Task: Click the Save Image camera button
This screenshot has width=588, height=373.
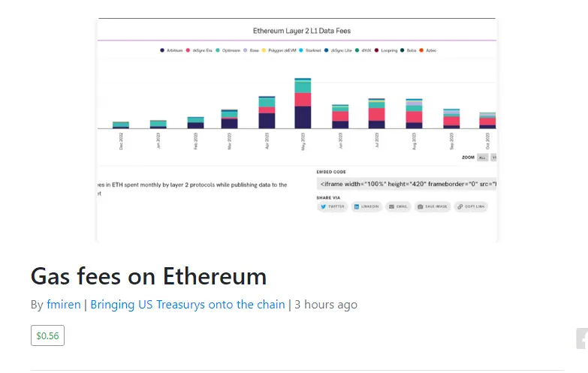Action: pos(433,206)
